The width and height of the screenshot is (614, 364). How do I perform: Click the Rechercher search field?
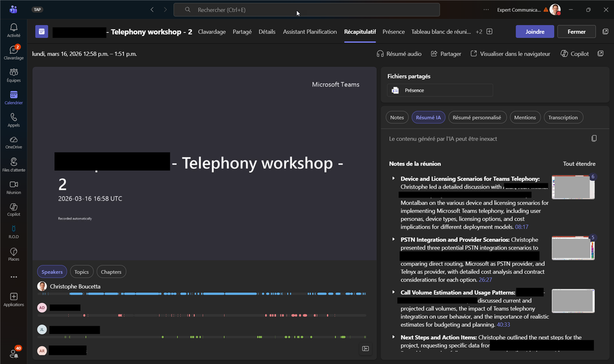(x=306, y=10)
